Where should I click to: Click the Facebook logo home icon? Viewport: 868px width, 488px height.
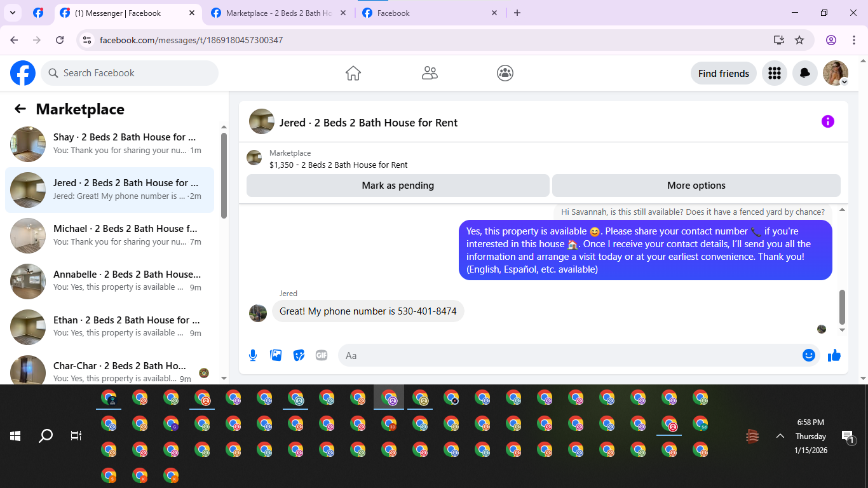point(23,73)
